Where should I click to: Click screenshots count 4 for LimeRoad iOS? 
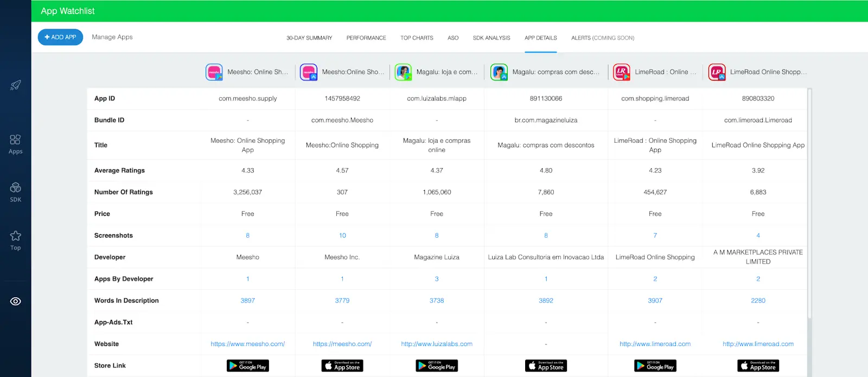click(x=758, y=235)
